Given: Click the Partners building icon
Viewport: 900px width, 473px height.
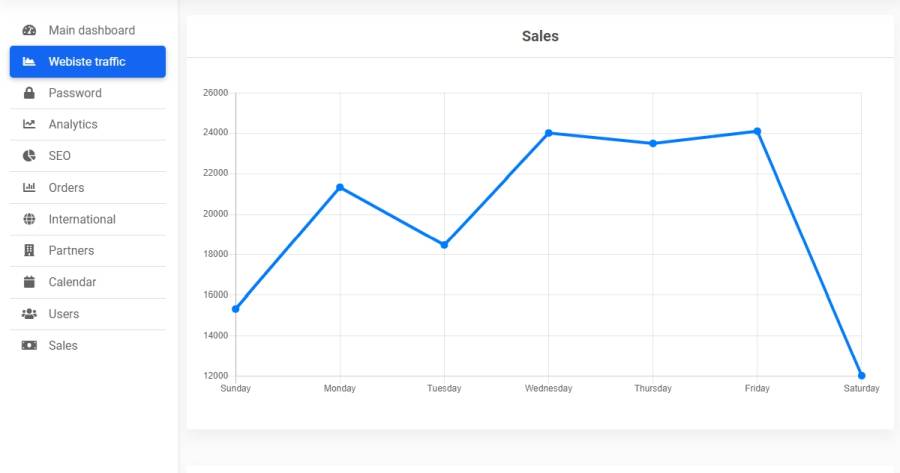Looking at the screenshot, I should (x=29, y=250).
